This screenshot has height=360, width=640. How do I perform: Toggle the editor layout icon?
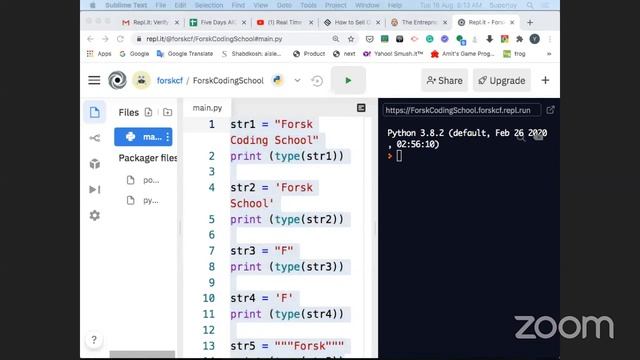[361, 108]
